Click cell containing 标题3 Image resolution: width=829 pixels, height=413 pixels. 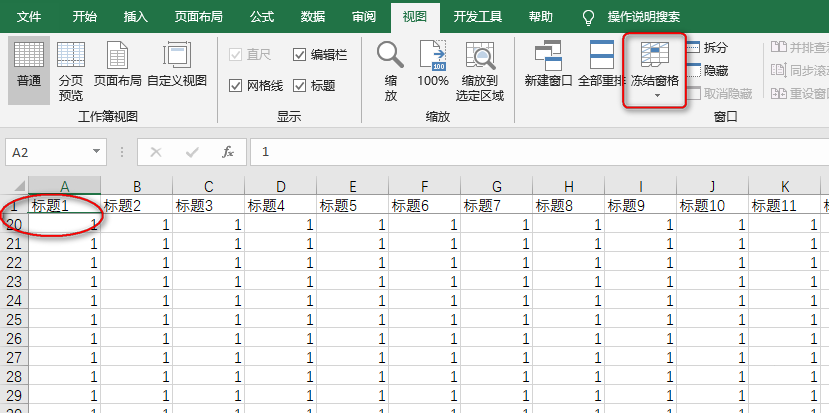208,205
